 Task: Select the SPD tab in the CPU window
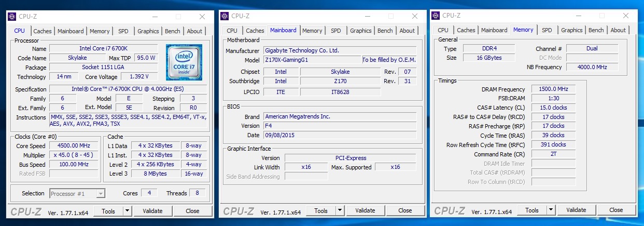[x=123, y=31]
